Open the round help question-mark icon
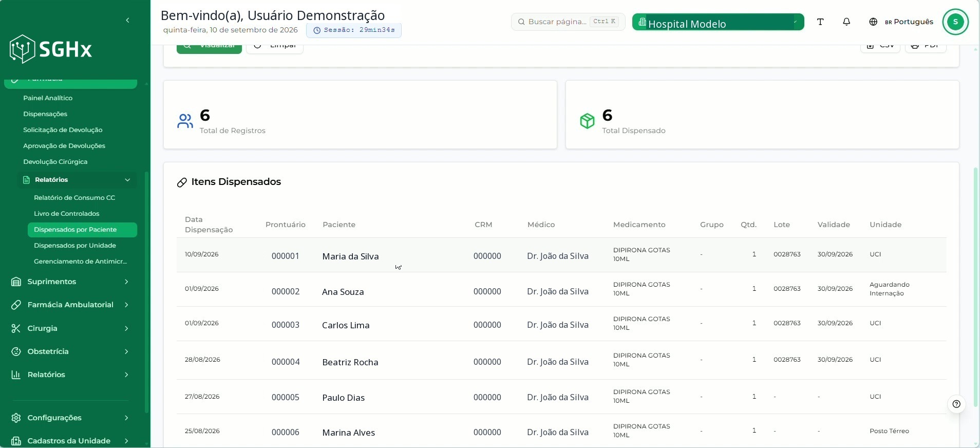This screenshot has width=980, height=448. (956, 404)
